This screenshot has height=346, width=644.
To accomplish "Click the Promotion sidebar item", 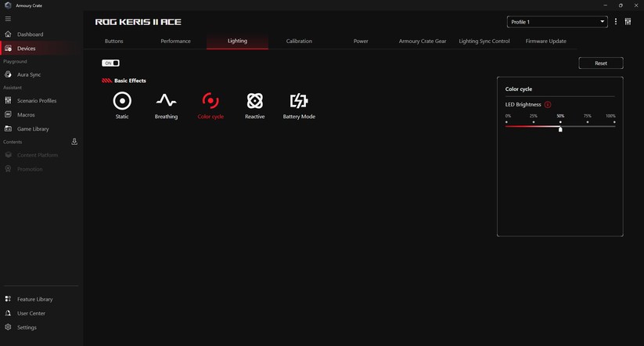I will pos(41,169).
